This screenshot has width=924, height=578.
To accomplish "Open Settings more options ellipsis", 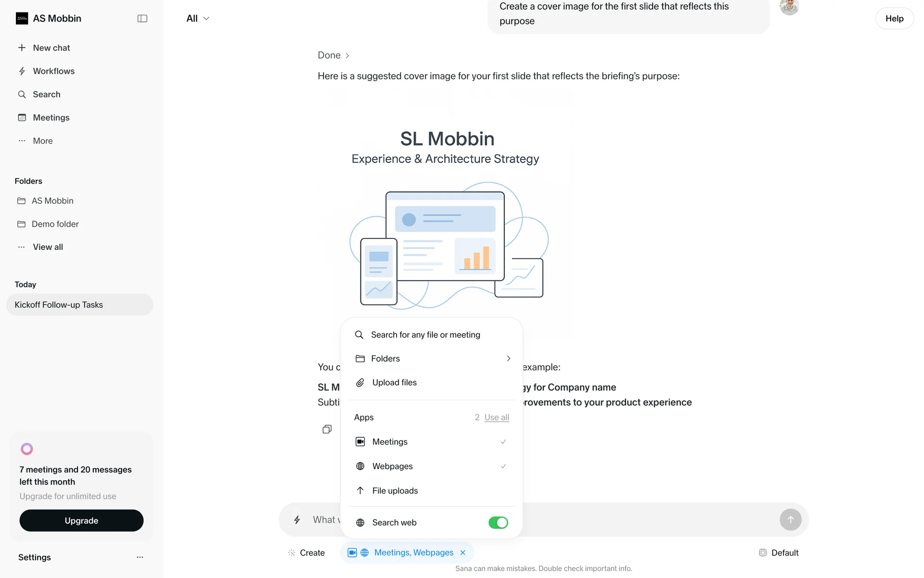I will pos(140,557).
